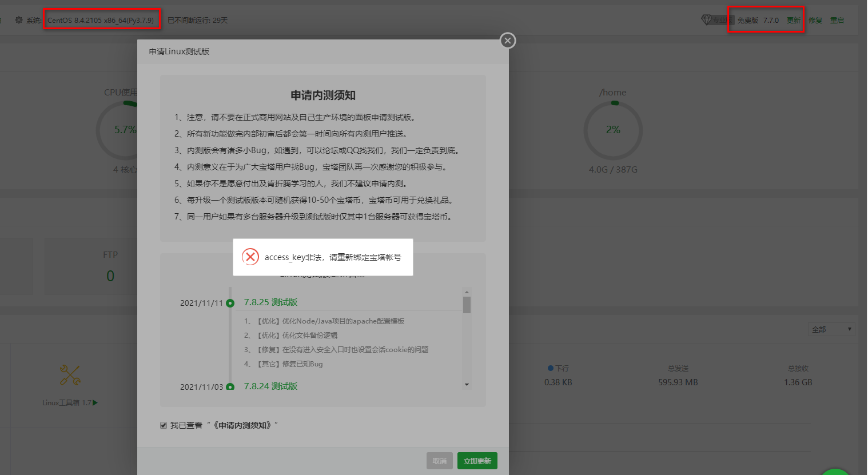Viewport: 868px width, 475px height.
Task: Click the 下行 0.38 KB value
Action: pos(558,382)
